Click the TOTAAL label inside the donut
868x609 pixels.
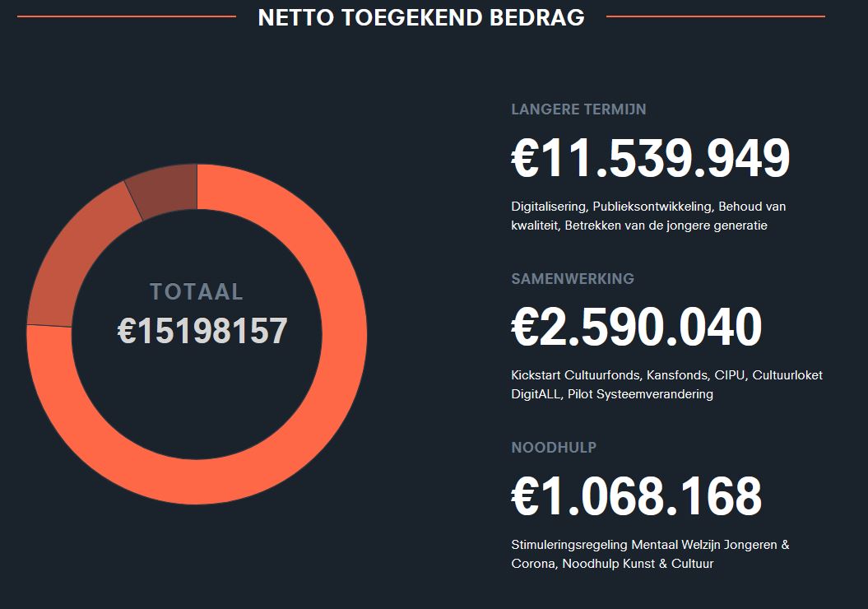point(197,291)
